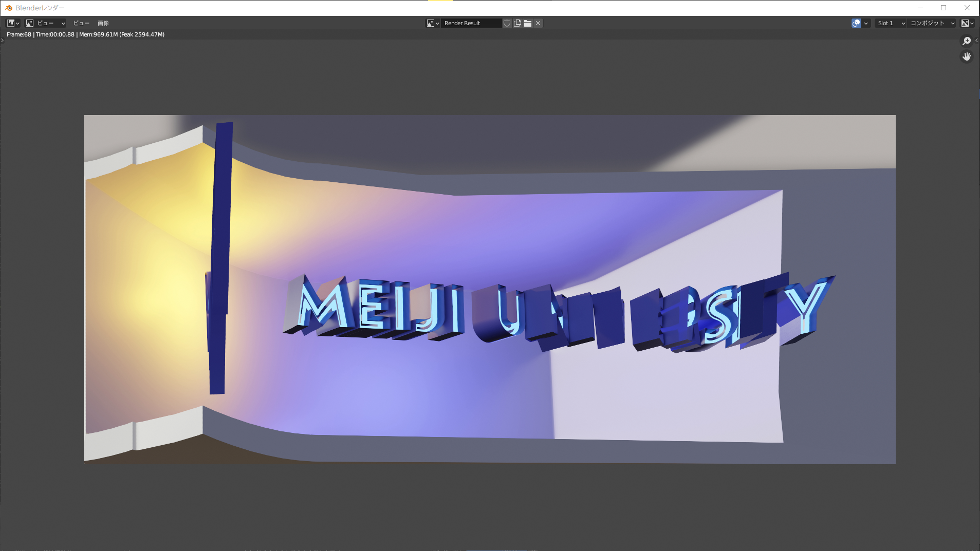Viewport: 980px width, 551px height.
Task: Open the editor type selector
Action: tap(13, 23)
